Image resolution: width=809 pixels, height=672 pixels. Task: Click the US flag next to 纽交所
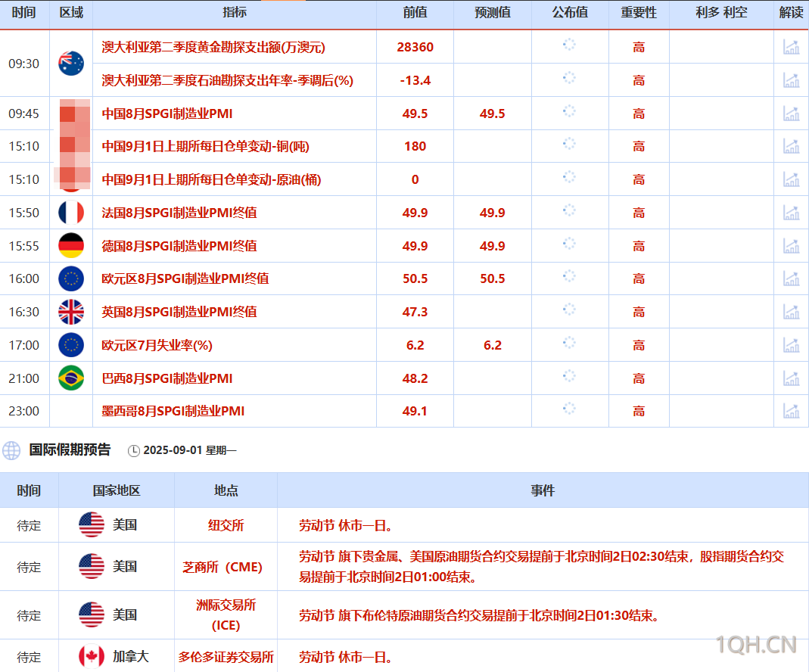coord(90,525)
